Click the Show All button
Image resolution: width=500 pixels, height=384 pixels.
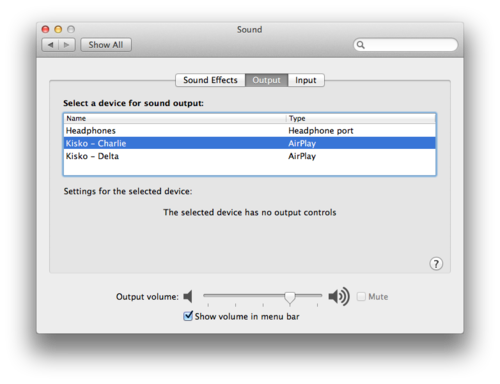click(106, 45)
